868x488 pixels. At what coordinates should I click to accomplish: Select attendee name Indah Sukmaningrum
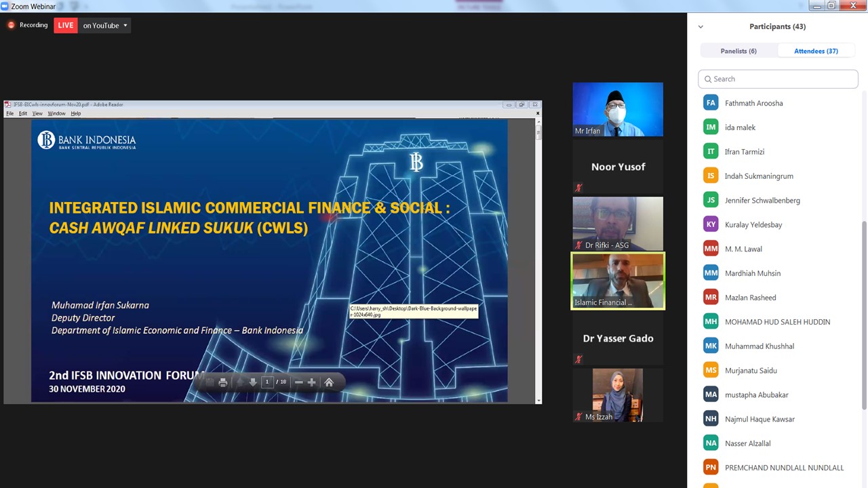[x=759, y=176]
